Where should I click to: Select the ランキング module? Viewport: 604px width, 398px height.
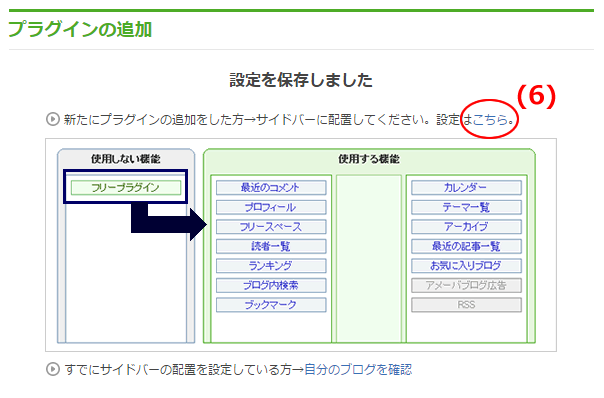[271, 266]
